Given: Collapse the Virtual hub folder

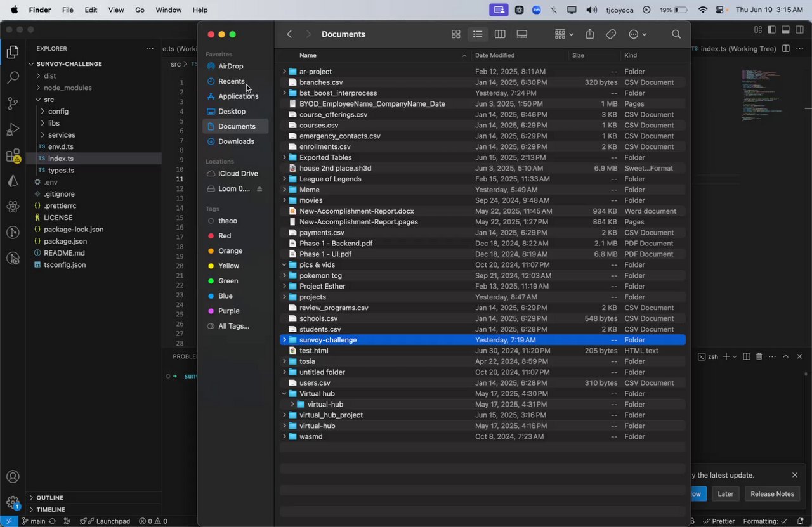Looking at the screenshot, I should [284, 394].
